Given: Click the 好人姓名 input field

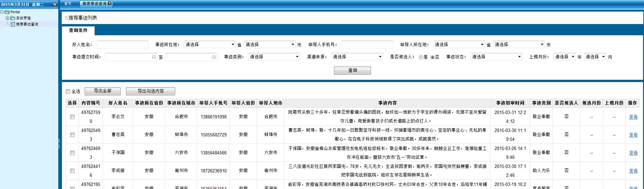Looking at the screenshot, I should (122, 45).
